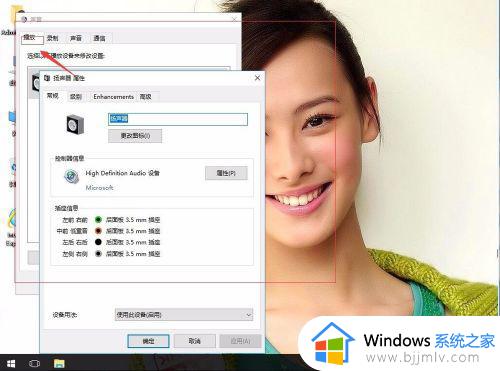
Task: Confirm with the 确定 button
Action: point(148,341)
